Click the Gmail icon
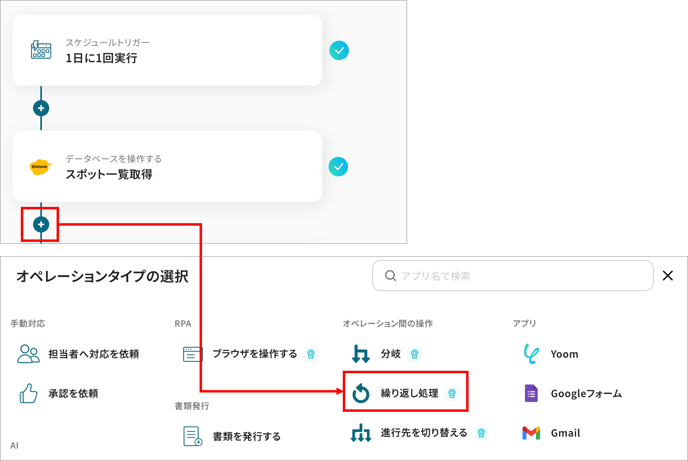 pyautogui.click(x=531, y=433)
